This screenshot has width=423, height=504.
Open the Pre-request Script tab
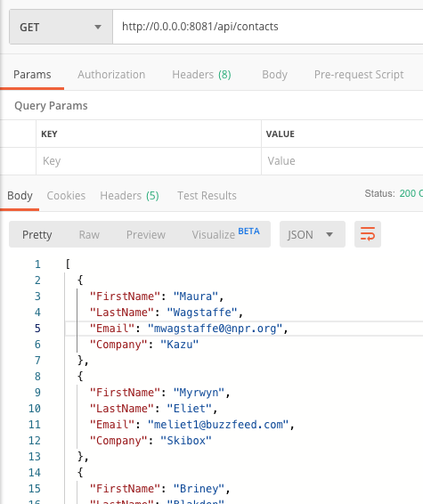tap(359, 75)
